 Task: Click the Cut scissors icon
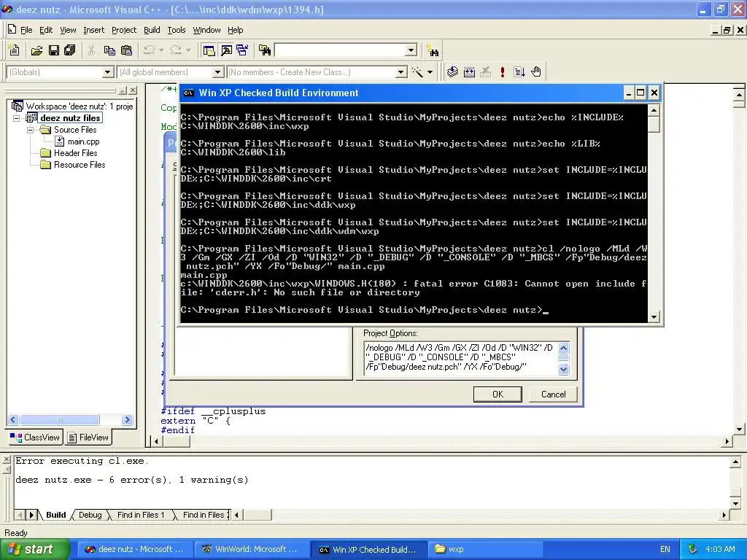coord(91,50)
